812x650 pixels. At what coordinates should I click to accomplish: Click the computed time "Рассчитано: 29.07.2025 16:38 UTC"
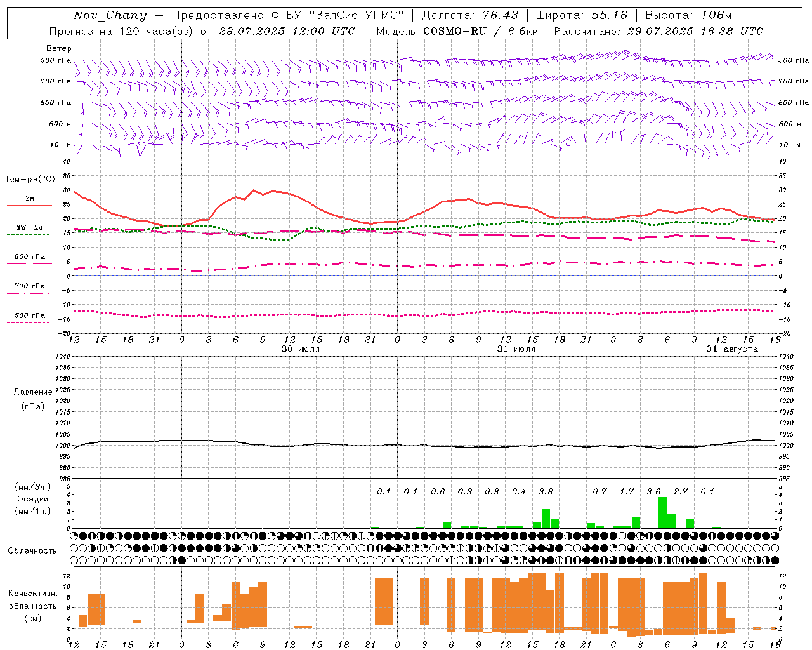(658, 31)
